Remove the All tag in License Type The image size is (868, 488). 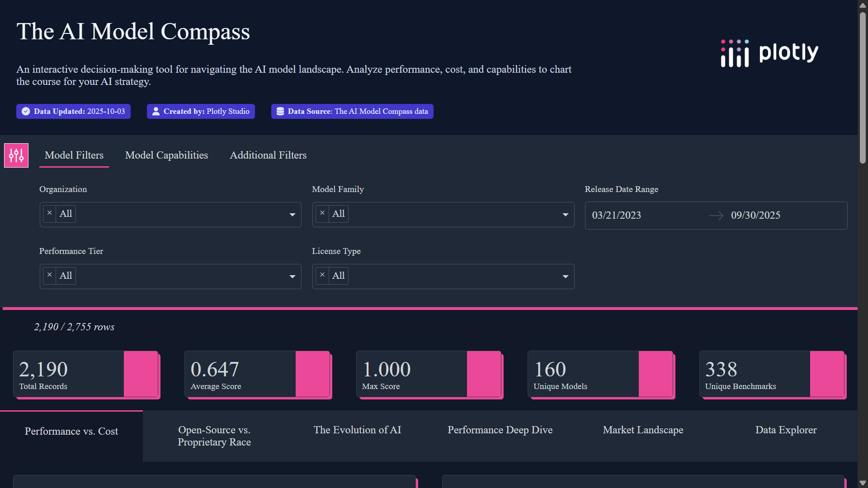(322, 275)
